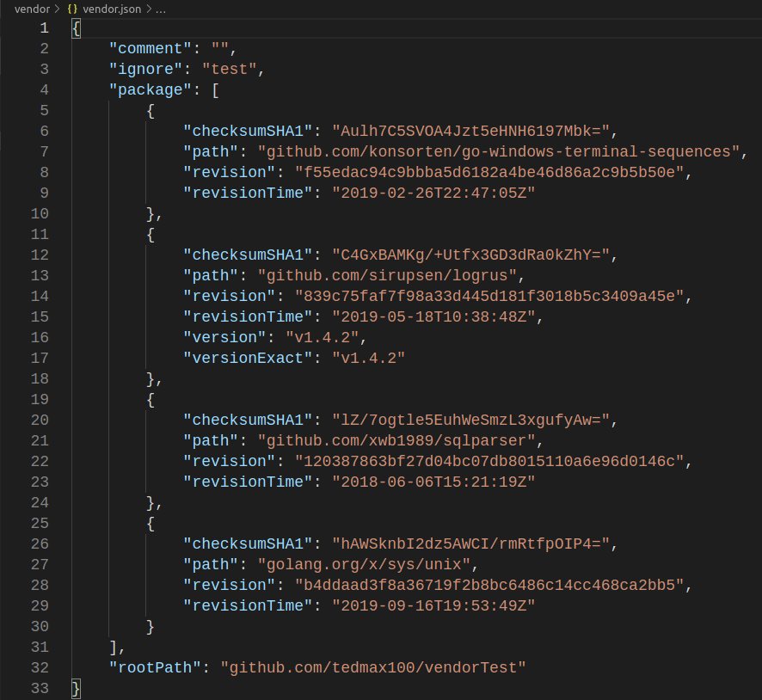Click the JSON braces icon in the breadcrumb
Screen dimensions: 762x700
(73, 8)
